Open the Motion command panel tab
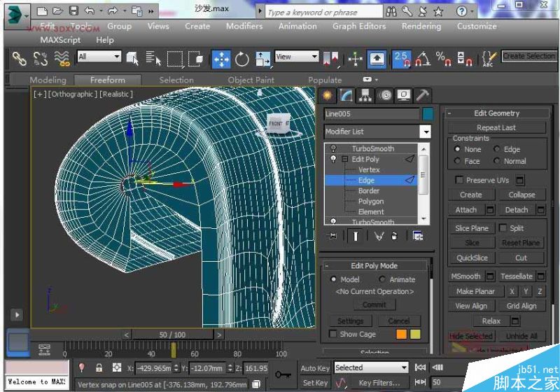Viewport: 560px width, 392px height. 385,95
